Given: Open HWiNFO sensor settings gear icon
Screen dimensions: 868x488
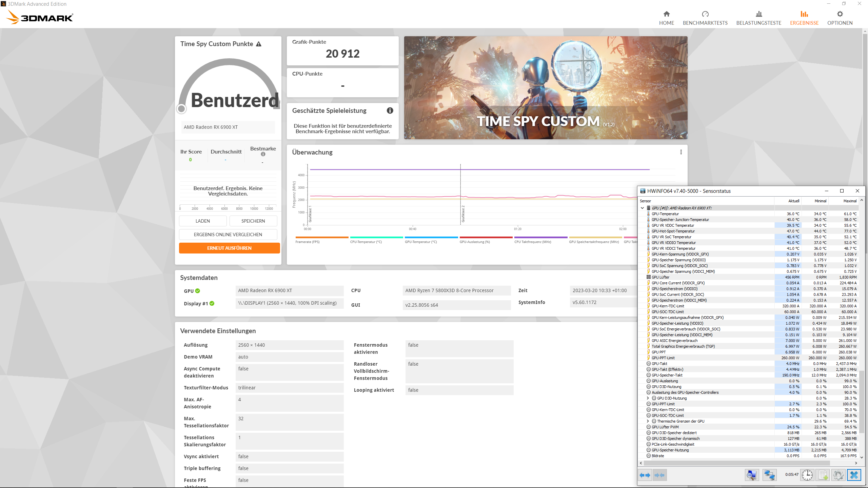Looking at the screenshot, I should point(838,475).
